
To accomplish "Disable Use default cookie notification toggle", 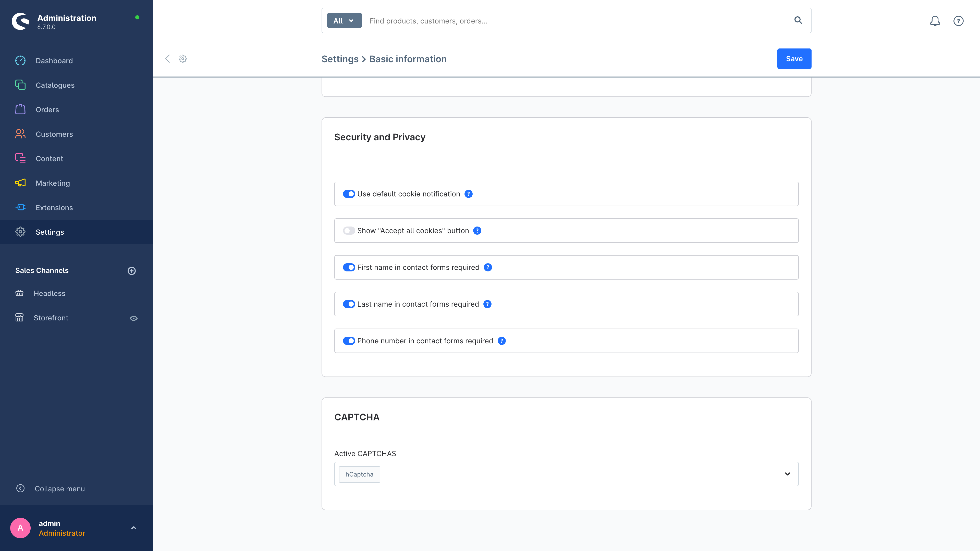I will pos(349,194).
